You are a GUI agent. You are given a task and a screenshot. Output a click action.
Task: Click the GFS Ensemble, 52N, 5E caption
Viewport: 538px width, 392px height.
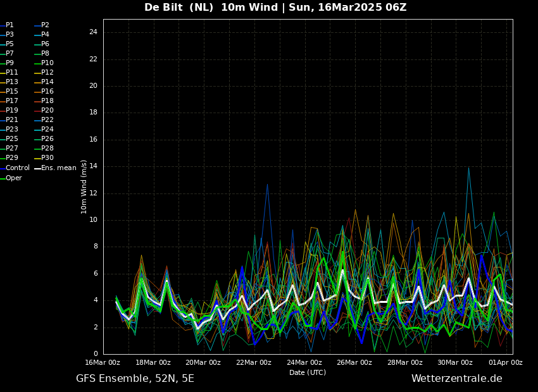pos(135,379)
